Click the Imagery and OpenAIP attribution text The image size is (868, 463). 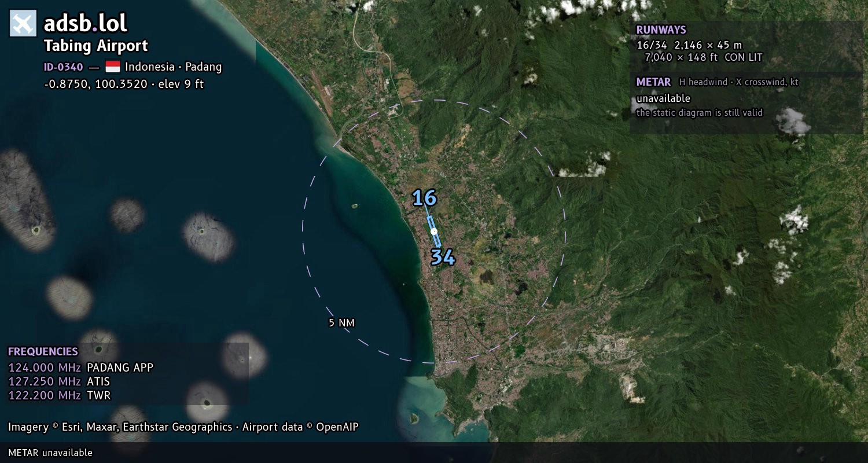[183, 427]
